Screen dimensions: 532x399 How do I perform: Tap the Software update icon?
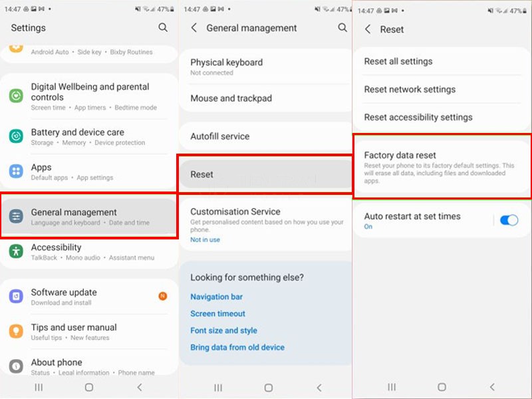16,297
